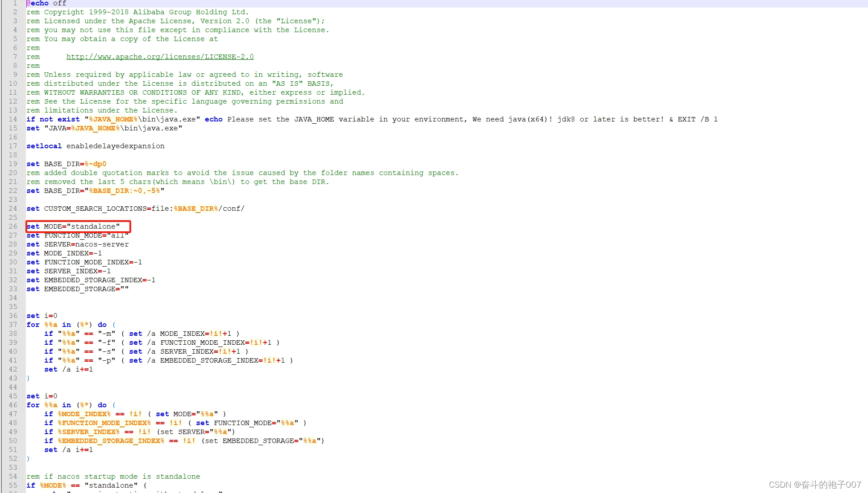Click the 'setlocal enabledelayedexpansion' line
868x493 pixels.
[95, 146]
